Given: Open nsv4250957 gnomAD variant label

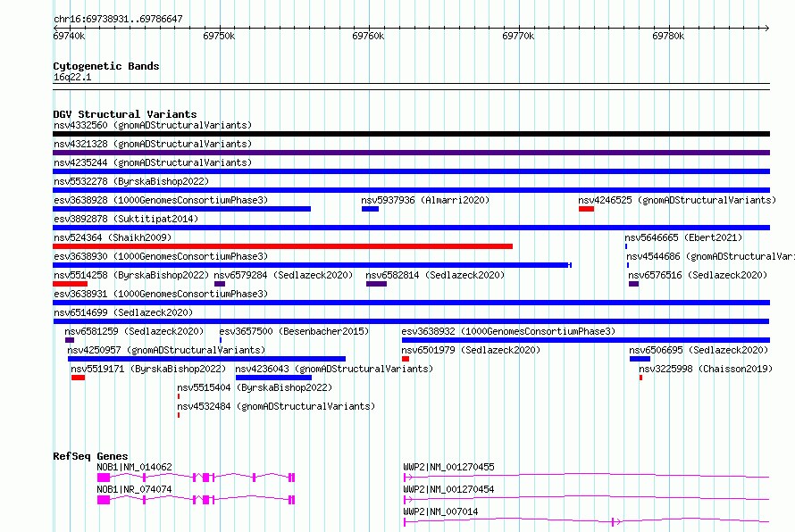Looking at the screenshot, I should coord(166,350).
